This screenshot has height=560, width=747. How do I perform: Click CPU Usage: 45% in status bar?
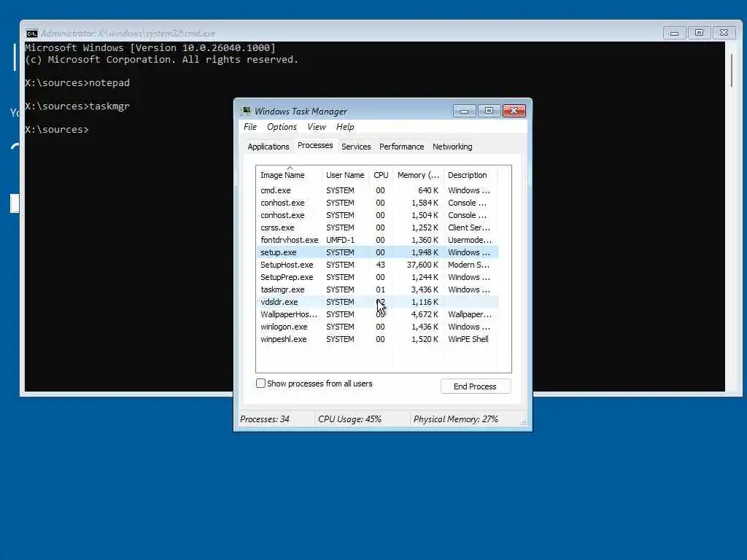point(349,419)
